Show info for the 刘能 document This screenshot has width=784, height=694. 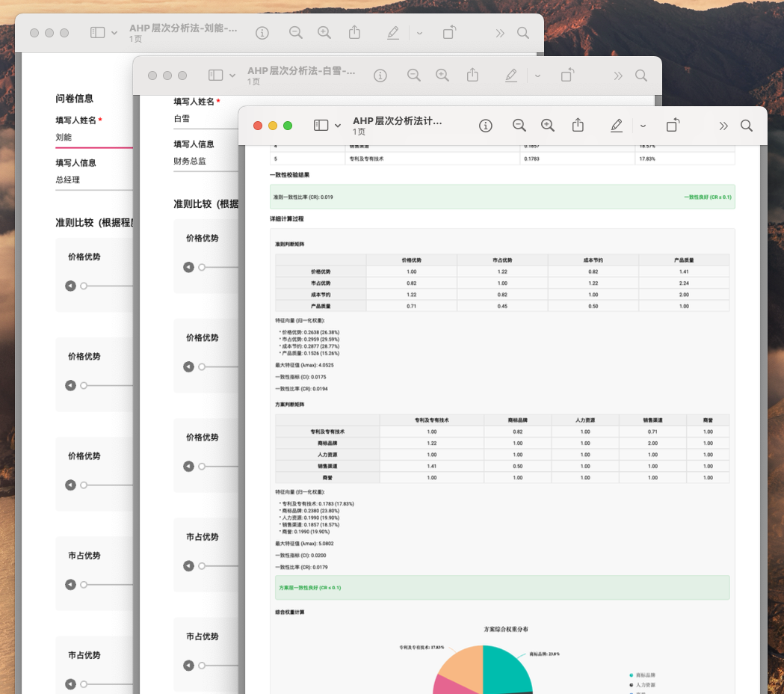pos(262,33)
